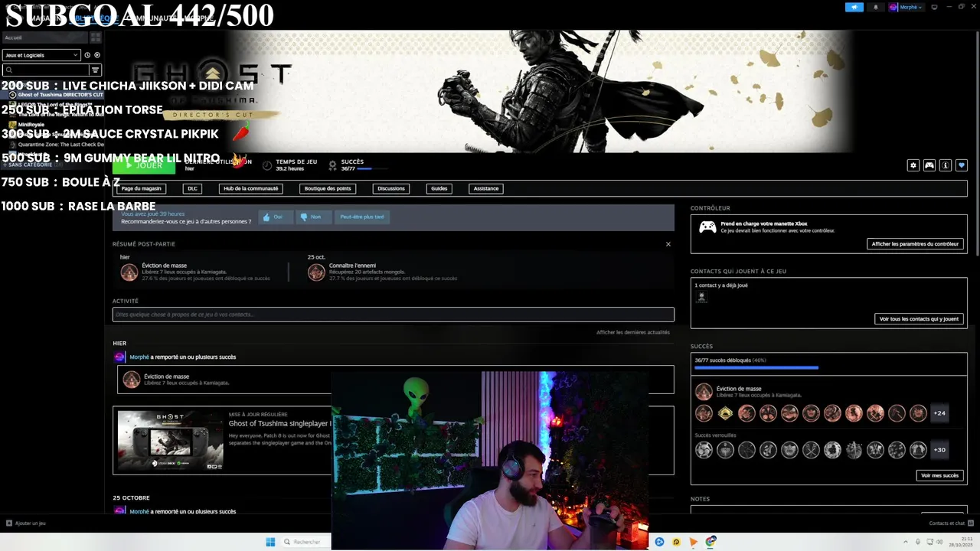The height and width of the screenshot is (551, 980).
Task: Open the announcements megaphone icon
Action: point(854,7)
